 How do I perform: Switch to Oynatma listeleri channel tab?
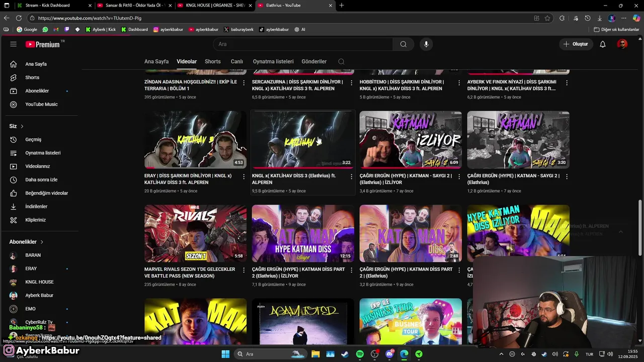pyautogui.click(x=273, y=61)
